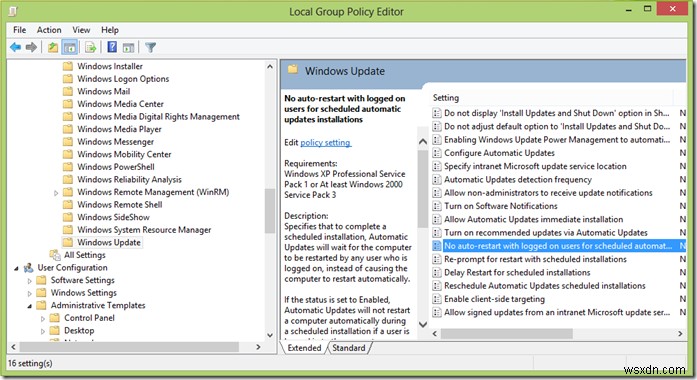Select Windows Reliability Analysis folder

pyautogui.click(x=129, y=180)
